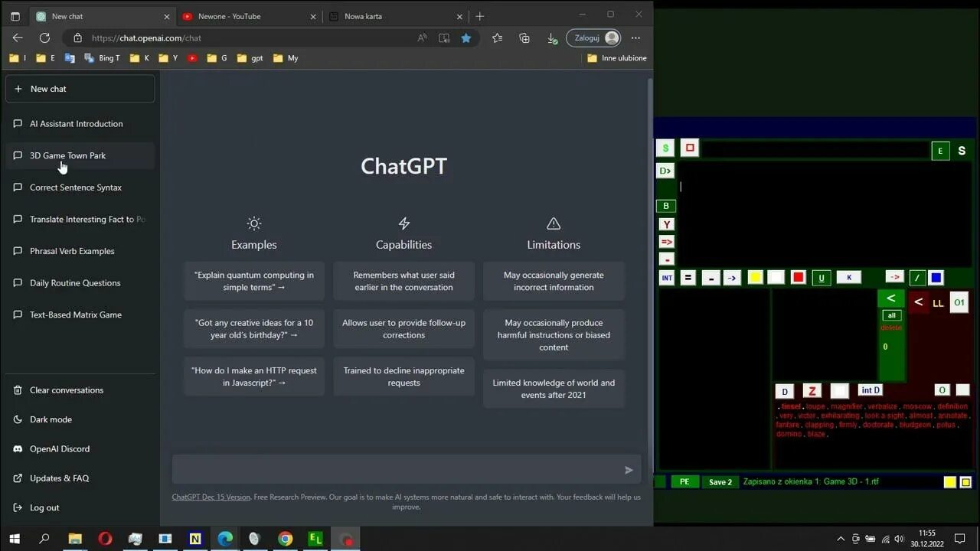Click the INT button in editor toolbar
The image size is (980, 551).
pyautogui.click(x=666, y=278)
